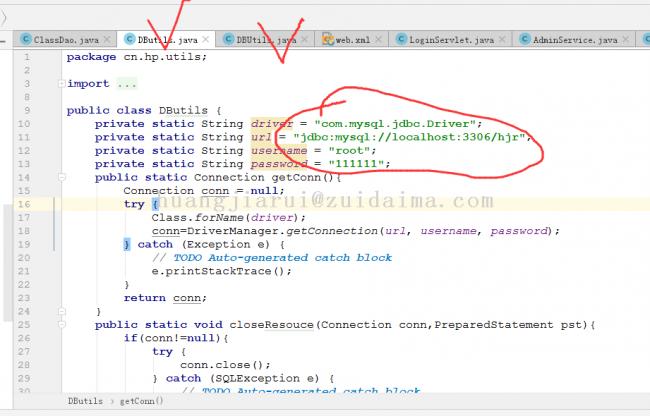Click the username field name on line 12
The image size is (650, 416).
[279, 150]
